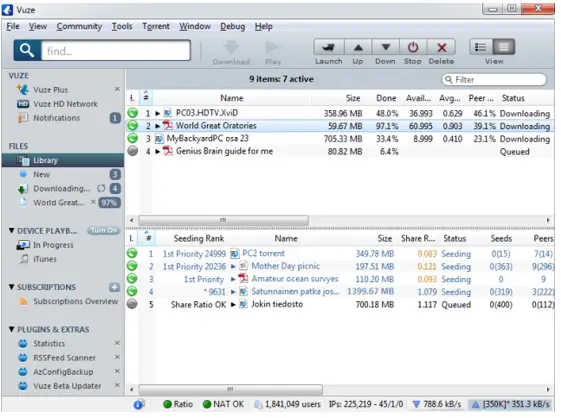Click the grey queued icon of Genius Brain guide
This screenshot has height=418, width=561.
[x=133, y=151]
